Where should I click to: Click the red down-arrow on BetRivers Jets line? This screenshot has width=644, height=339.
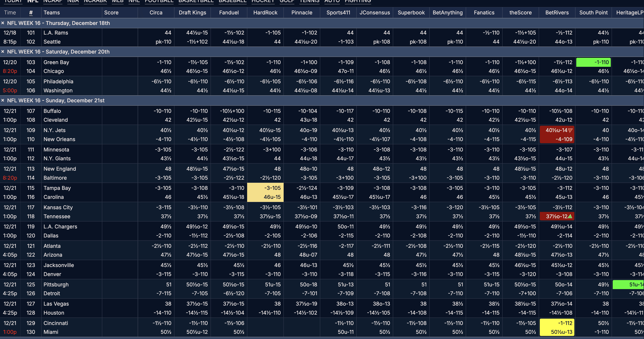pyautogui.click(x=570, y=130)
